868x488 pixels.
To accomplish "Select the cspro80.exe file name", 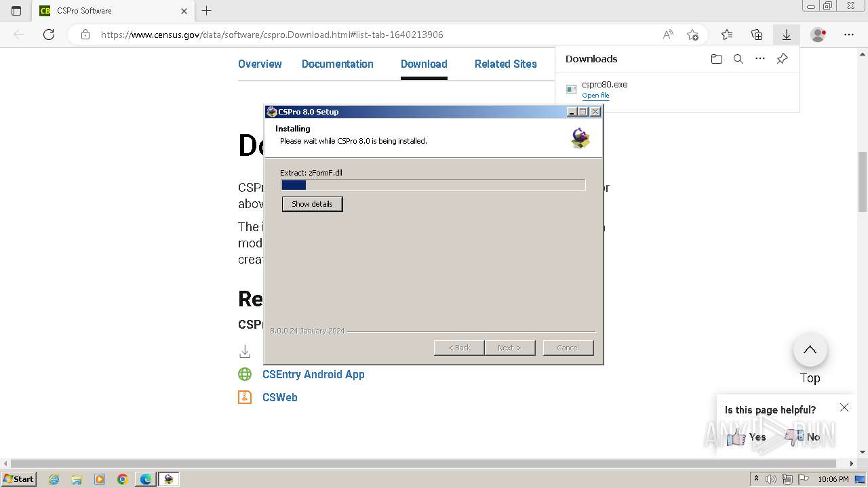I will (x=605, y=85).
